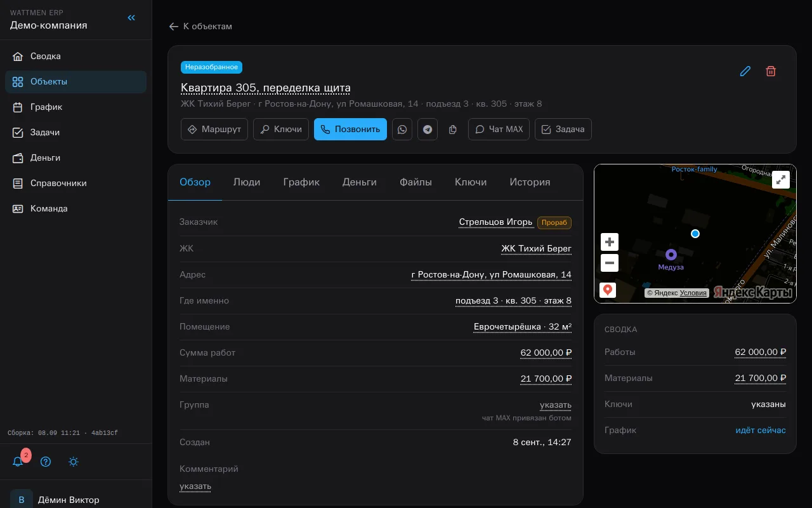Toggle light theme with the sun icon

coord(74,462)
